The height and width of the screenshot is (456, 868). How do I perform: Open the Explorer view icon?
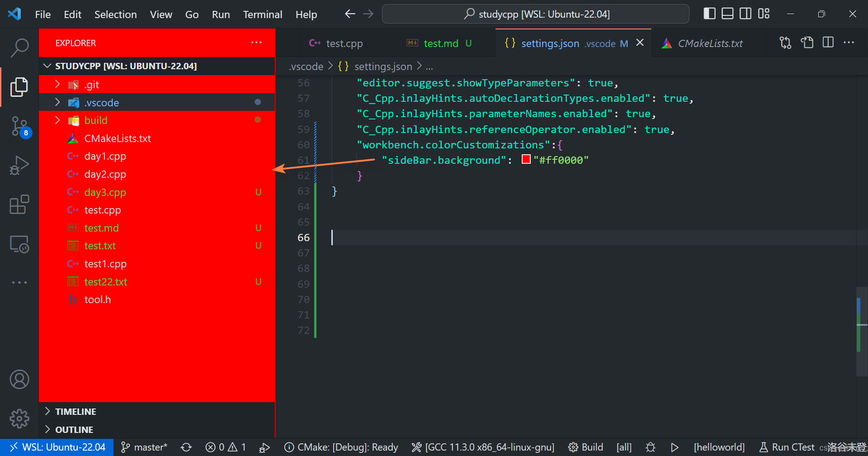click(x=19, y=87)
